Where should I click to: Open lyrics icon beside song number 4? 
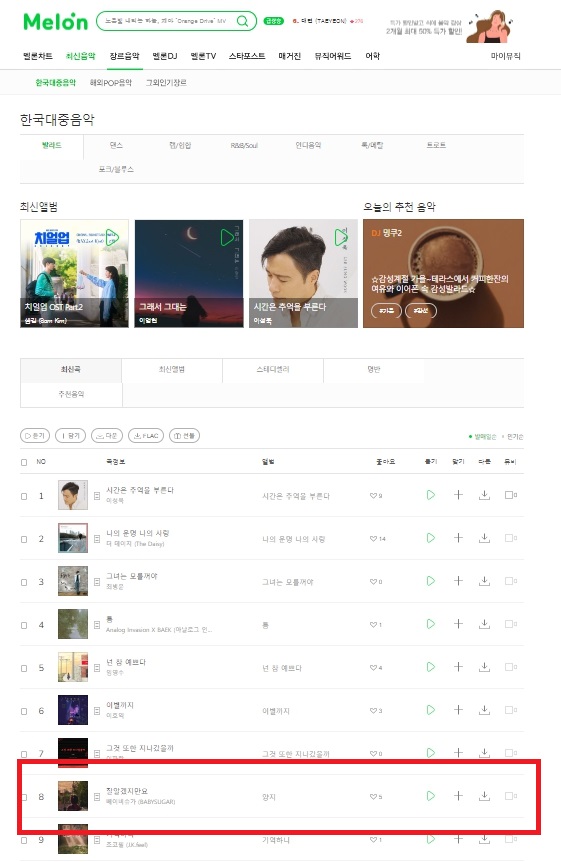[97, 625]
